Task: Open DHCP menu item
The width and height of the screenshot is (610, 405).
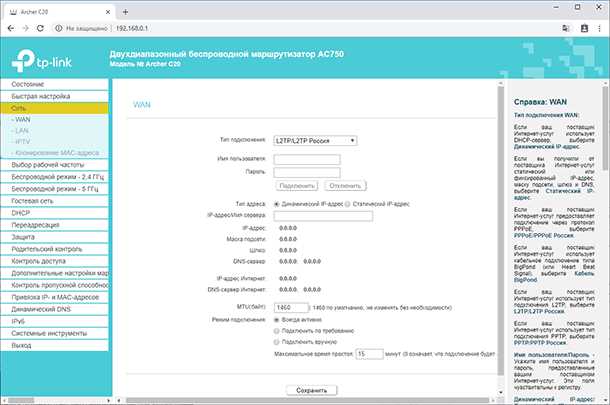Action: (54, 213)
